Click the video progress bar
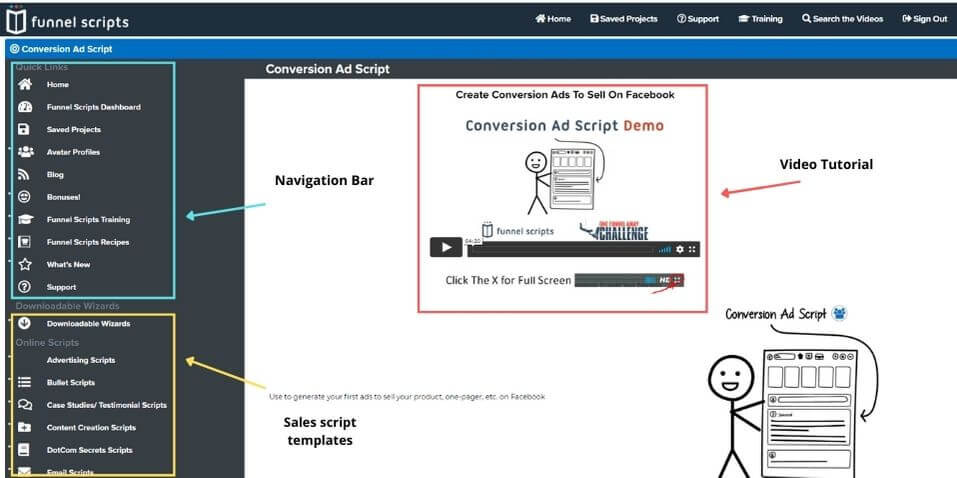 click(560, 250)
